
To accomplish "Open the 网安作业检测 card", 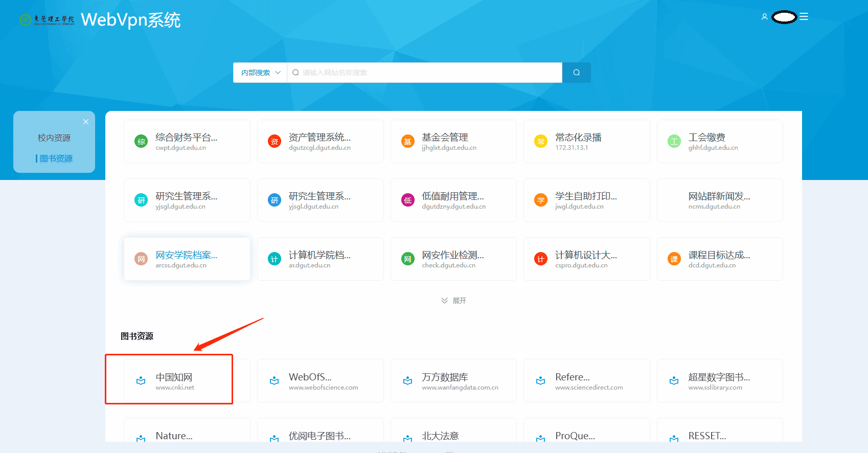I will coord(453,259).
